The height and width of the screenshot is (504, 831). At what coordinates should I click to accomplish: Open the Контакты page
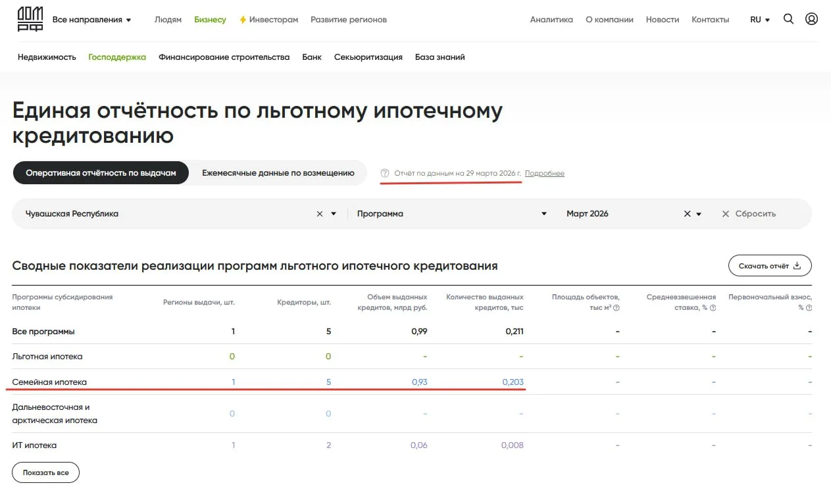pos(710,20)
